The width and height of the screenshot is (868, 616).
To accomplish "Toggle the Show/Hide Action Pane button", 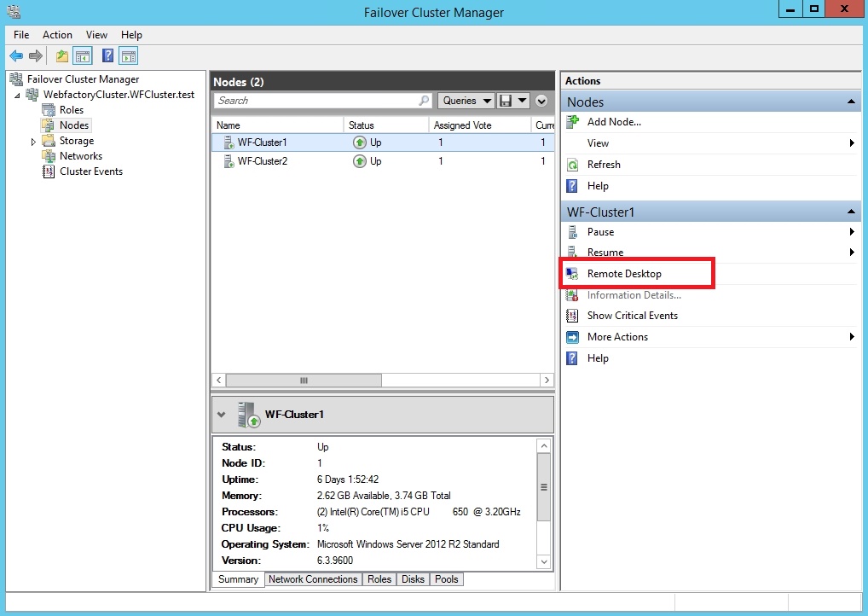I will coord(128,56).
